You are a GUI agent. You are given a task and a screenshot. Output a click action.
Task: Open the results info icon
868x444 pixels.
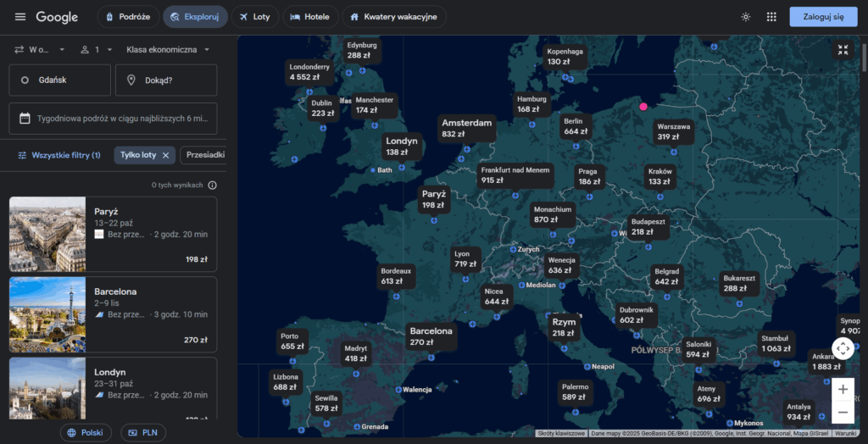[212, 185]
